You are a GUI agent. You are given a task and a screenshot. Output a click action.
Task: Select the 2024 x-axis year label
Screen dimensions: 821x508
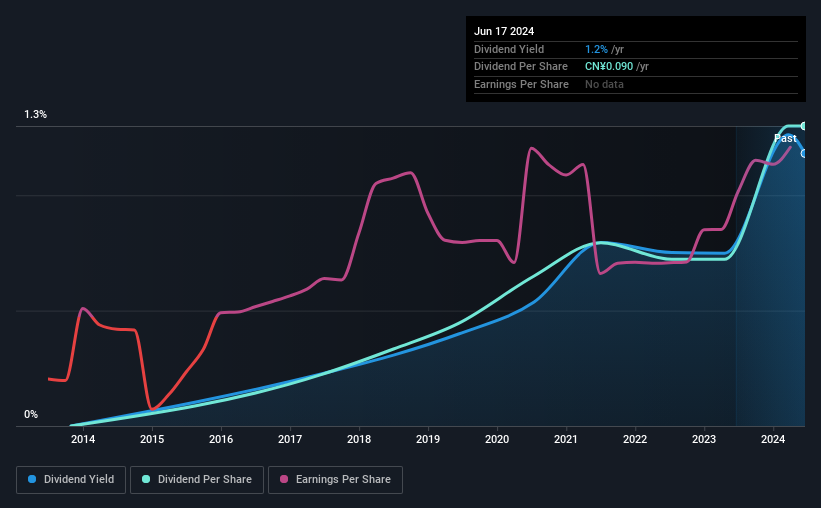point(773,439)
